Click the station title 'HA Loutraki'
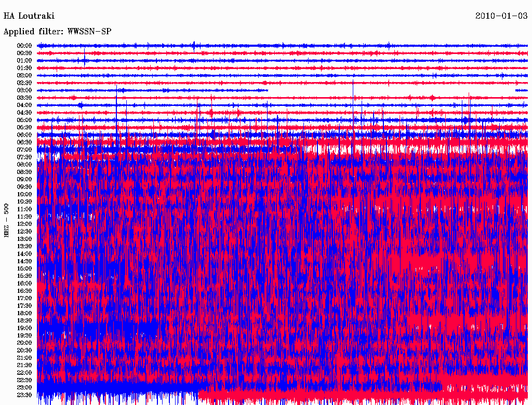The image size is (532, 405). point(29,16)
